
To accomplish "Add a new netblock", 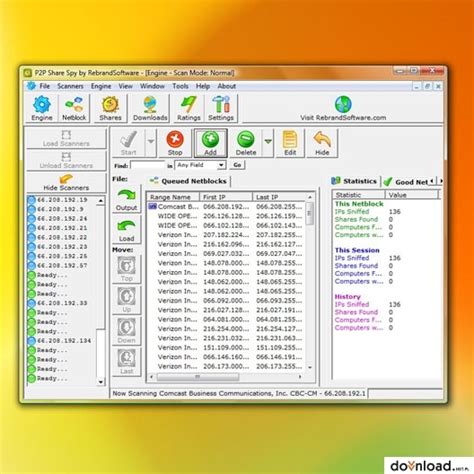I will tap(210, 143).
